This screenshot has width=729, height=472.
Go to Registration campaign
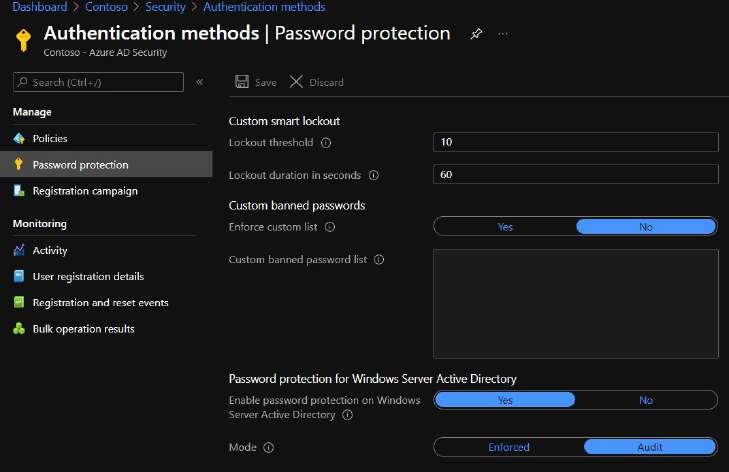[85, 190]
